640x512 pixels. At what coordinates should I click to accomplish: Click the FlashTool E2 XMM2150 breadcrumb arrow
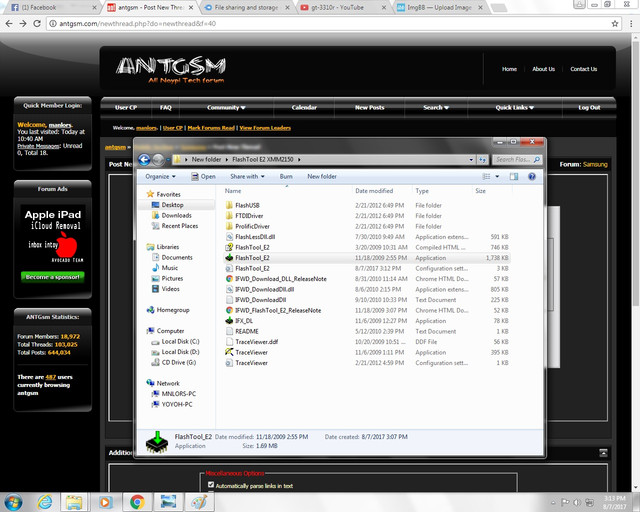[x=299, y=160]
